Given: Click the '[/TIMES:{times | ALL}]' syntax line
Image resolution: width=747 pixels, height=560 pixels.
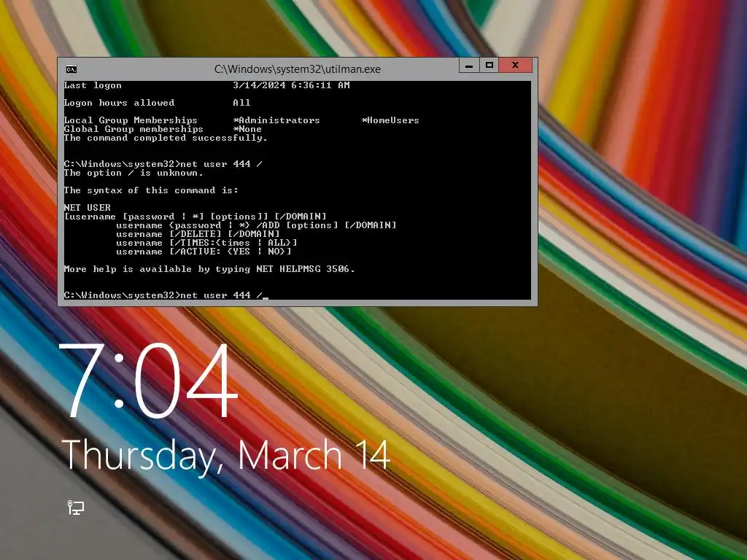Looking at the screenshot, I should point(206,243).
